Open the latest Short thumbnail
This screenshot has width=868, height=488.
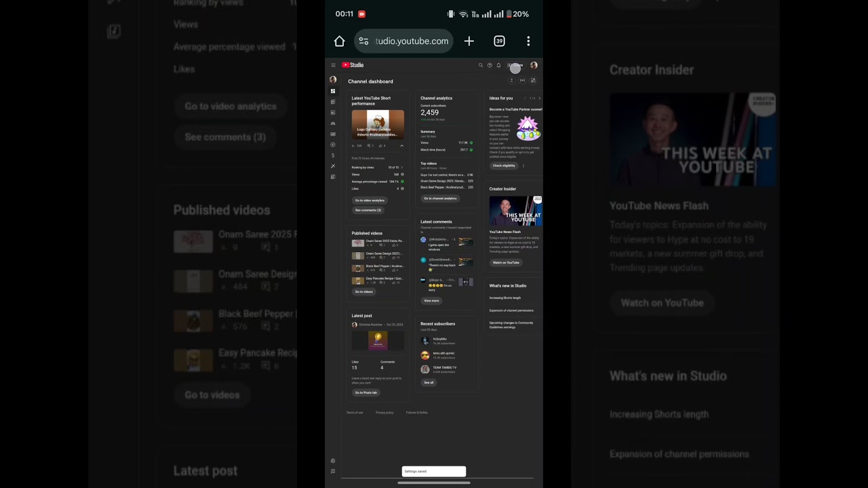(378, 124)
